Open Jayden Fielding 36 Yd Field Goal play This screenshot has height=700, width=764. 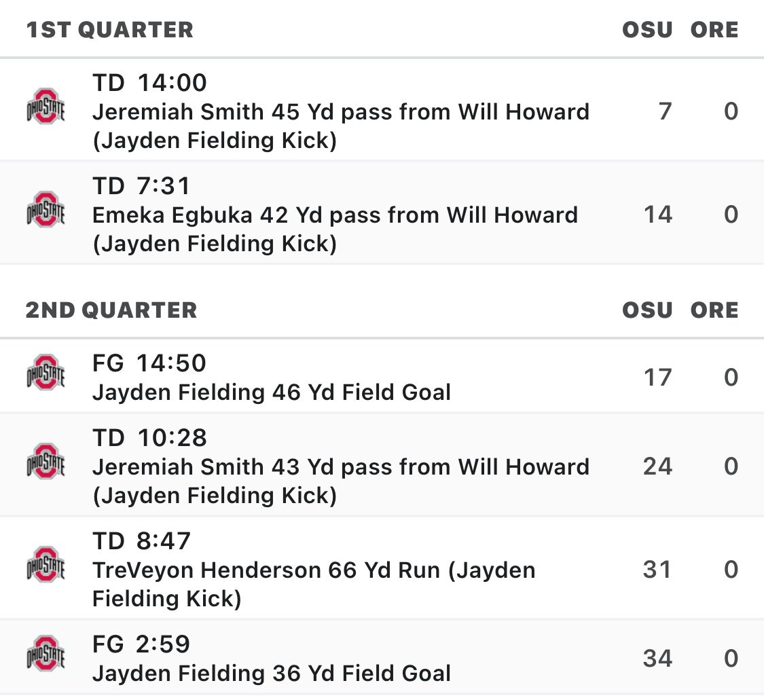(x=271, y=674)
